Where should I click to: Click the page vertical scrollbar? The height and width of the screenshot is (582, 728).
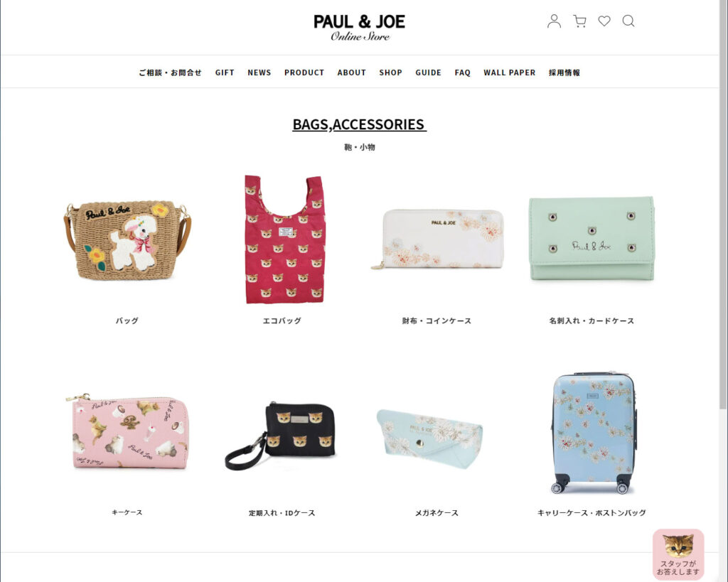pos(723,291)
